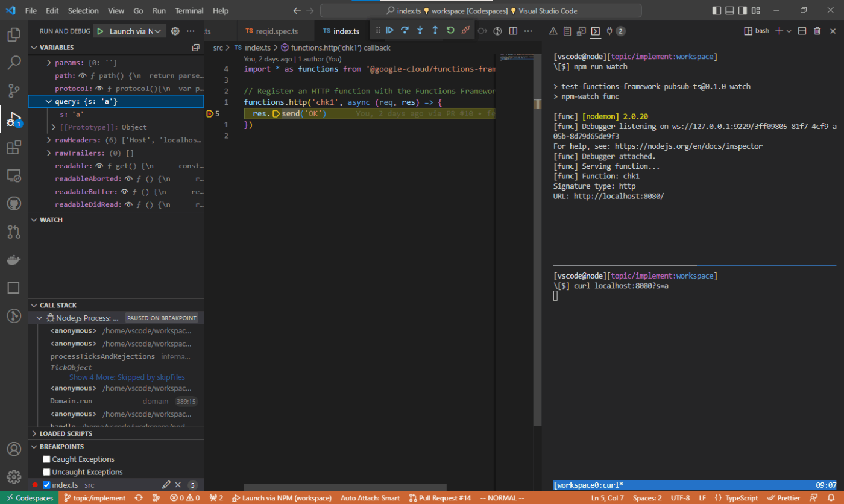
Task: Enable Caught Exceptions breakpoint
Action: (46, 459)
